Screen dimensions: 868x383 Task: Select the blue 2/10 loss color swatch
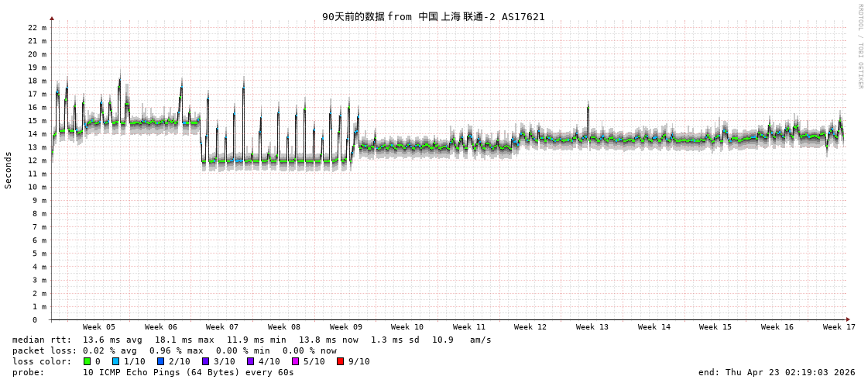(x=161, y=361)
